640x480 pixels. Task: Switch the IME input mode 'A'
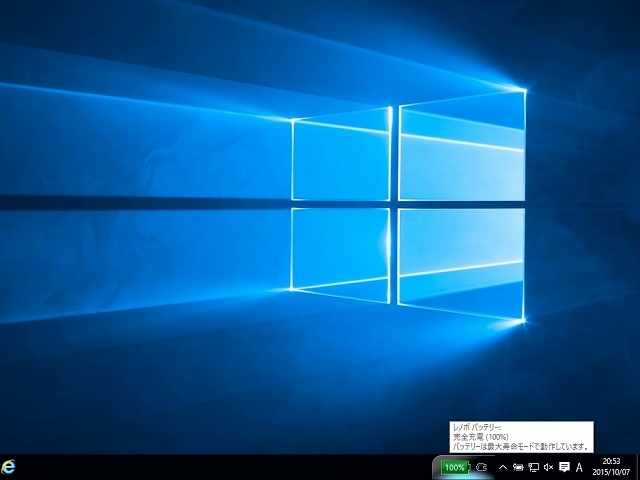[x=579, y=467]
